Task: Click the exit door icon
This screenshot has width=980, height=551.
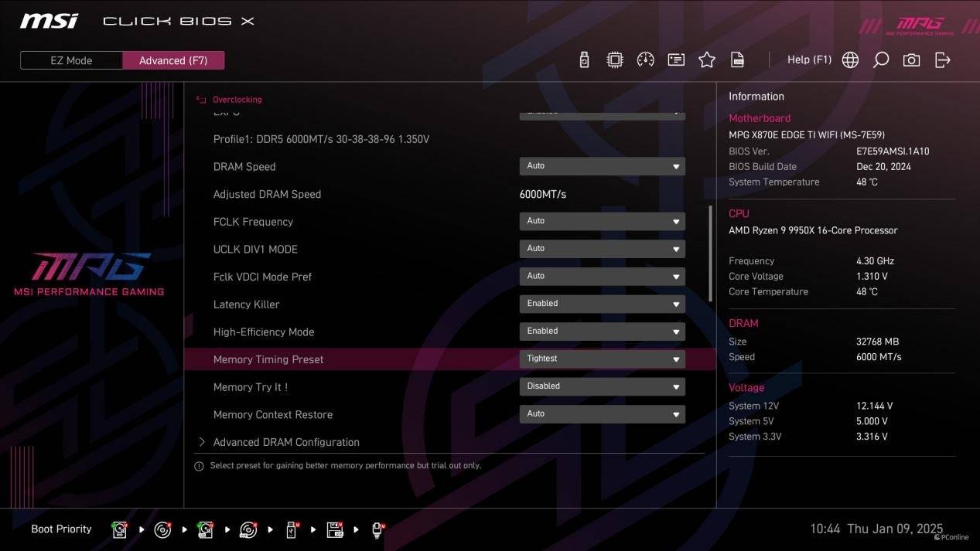Action: point(942,60)
